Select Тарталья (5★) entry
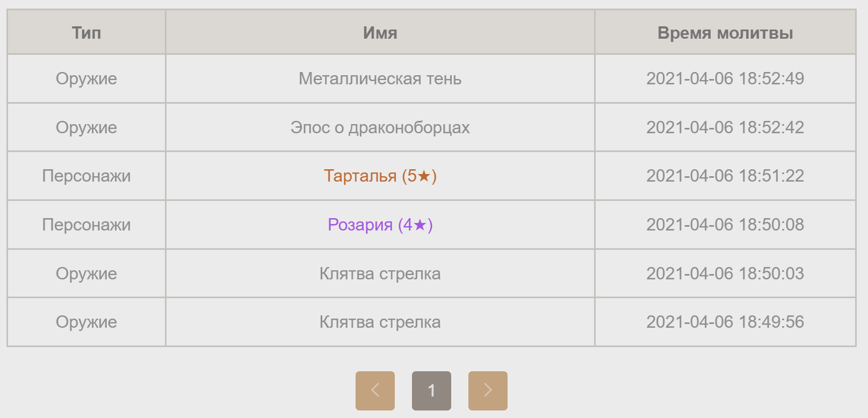The width and height of the screenshot is (868, 418). [x=380, y=176]
